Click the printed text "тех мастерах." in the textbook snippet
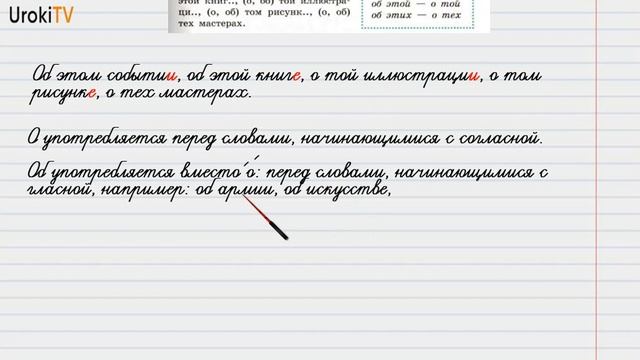640x360 pixels. [212, 24]
